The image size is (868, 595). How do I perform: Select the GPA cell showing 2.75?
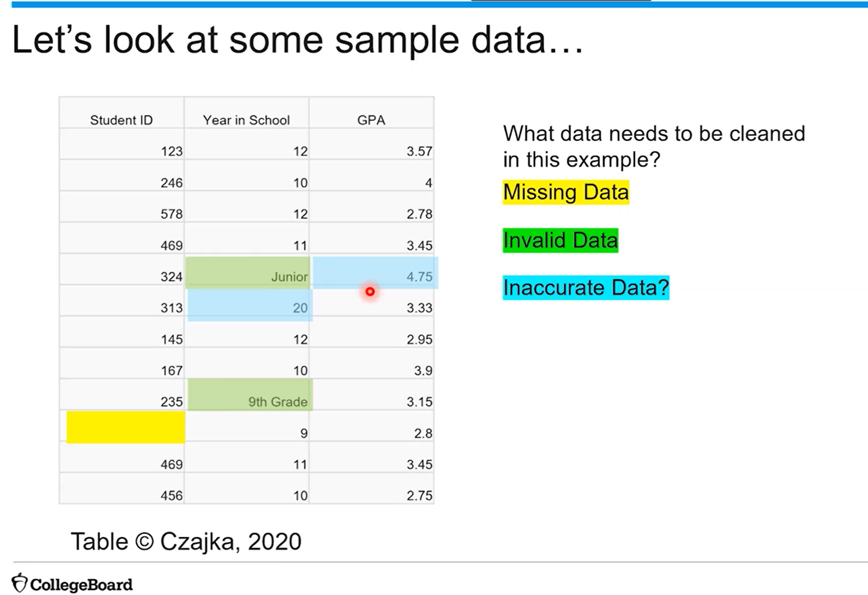click(371, 488)
